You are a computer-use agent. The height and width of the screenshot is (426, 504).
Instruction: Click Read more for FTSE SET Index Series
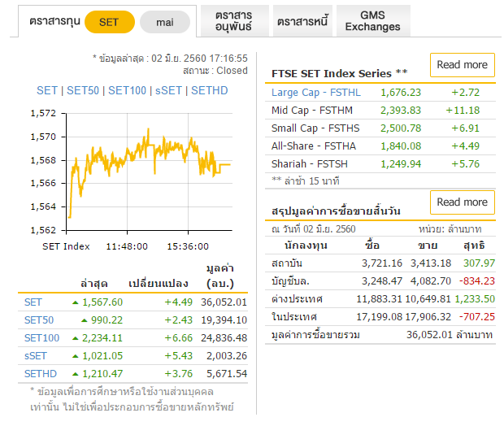pos(462,65)
